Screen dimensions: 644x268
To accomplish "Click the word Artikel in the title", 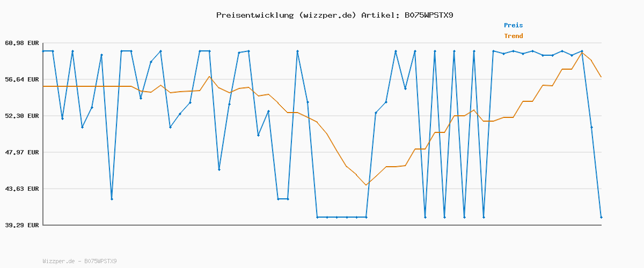I will (x=380, y=15).
